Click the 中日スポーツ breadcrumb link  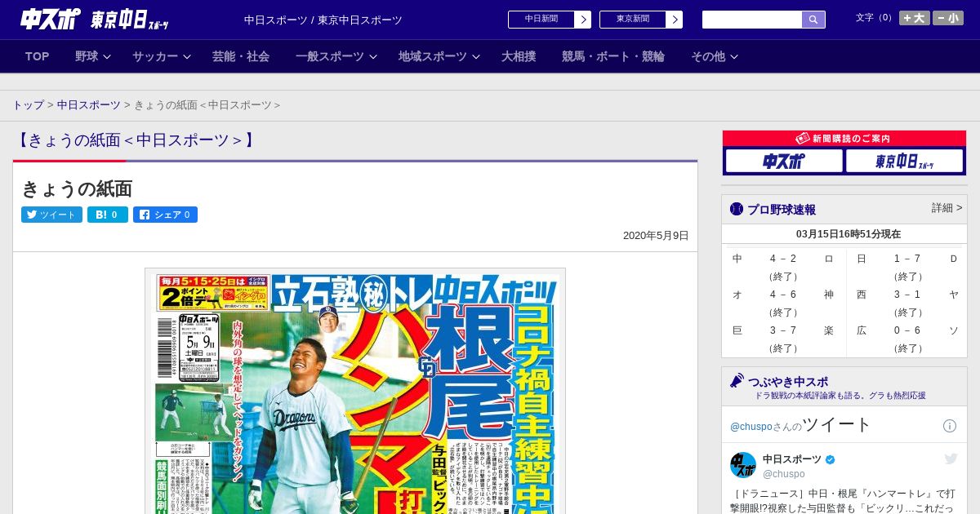[x=89, y=105]
